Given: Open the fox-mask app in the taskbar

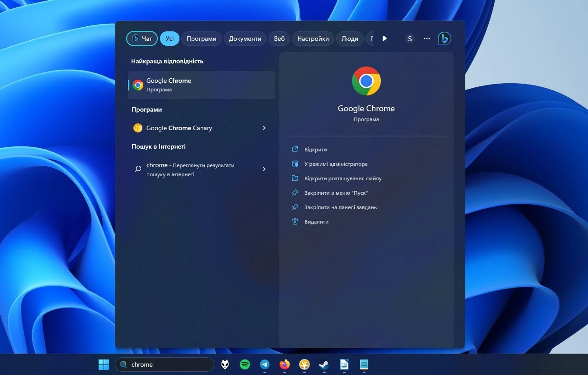Looking at the screenshot, I should tap(225, 364).
